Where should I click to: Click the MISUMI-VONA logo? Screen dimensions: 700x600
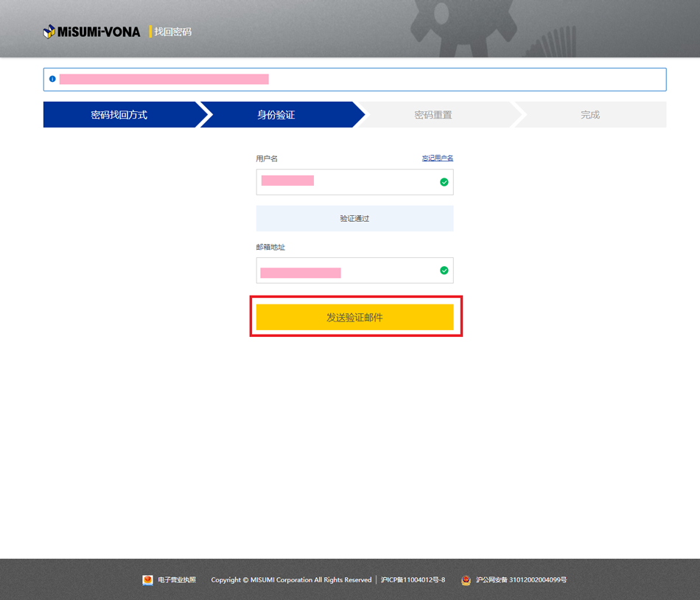(92, 32)
